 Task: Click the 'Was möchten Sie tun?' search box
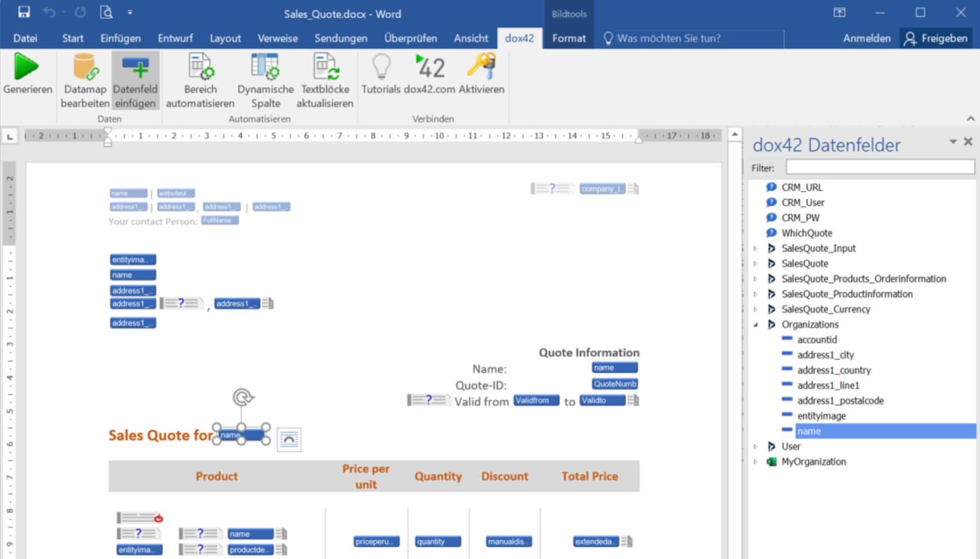[692, 38]
